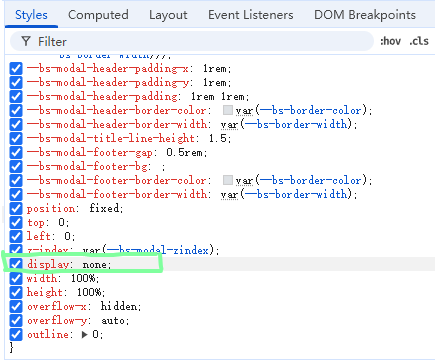The image size is (435, 360).
Task: Uncheck --bs-modal-header-padding-y property
Action: click(x=16, y=83)
